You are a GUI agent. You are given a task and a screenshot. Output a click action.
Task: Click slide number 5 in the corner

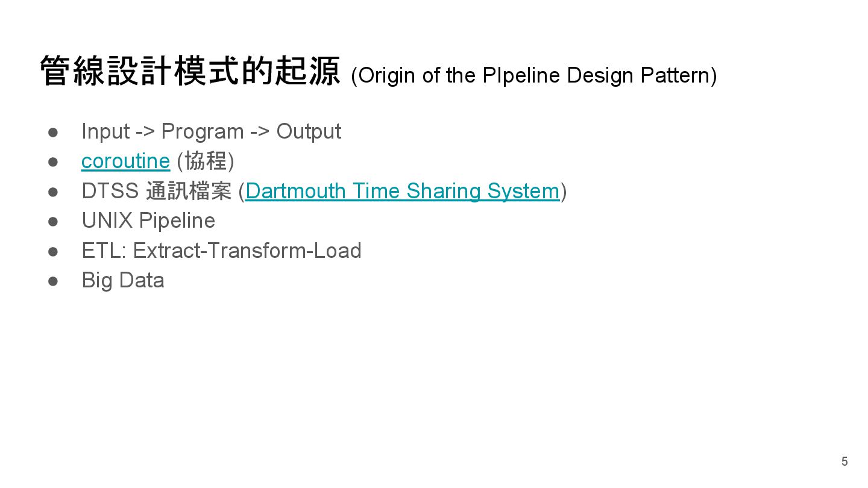(x=844, y=461)
